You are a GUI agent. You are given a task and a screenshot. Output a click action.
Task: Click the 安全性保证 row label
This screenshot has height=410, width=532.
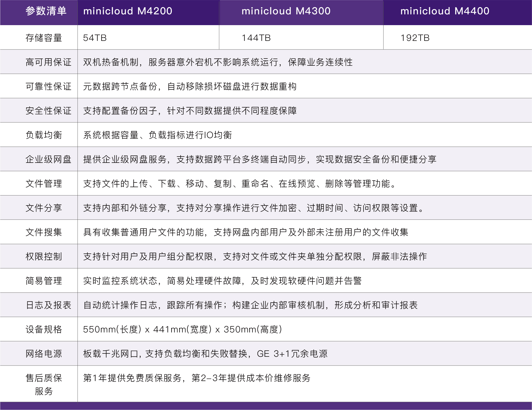[48, 111]
